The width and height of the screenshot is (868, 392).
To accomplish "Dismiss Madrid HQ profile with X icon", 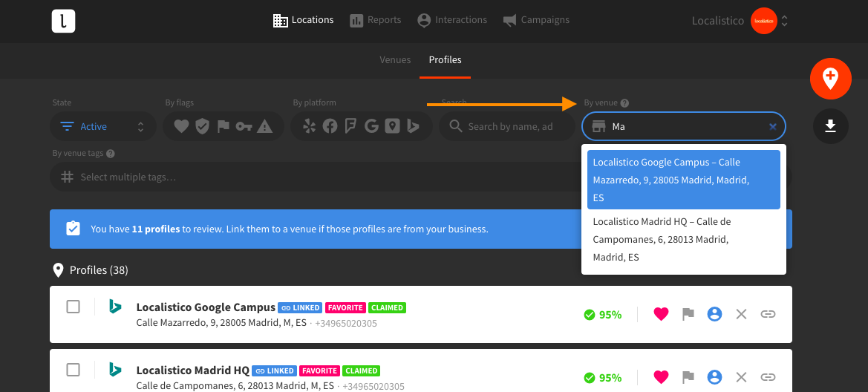I will (x=741, y=378).
